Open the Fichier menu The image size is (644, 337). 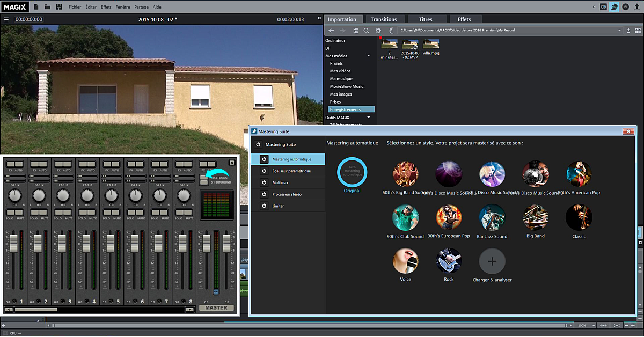pos(75,8)
